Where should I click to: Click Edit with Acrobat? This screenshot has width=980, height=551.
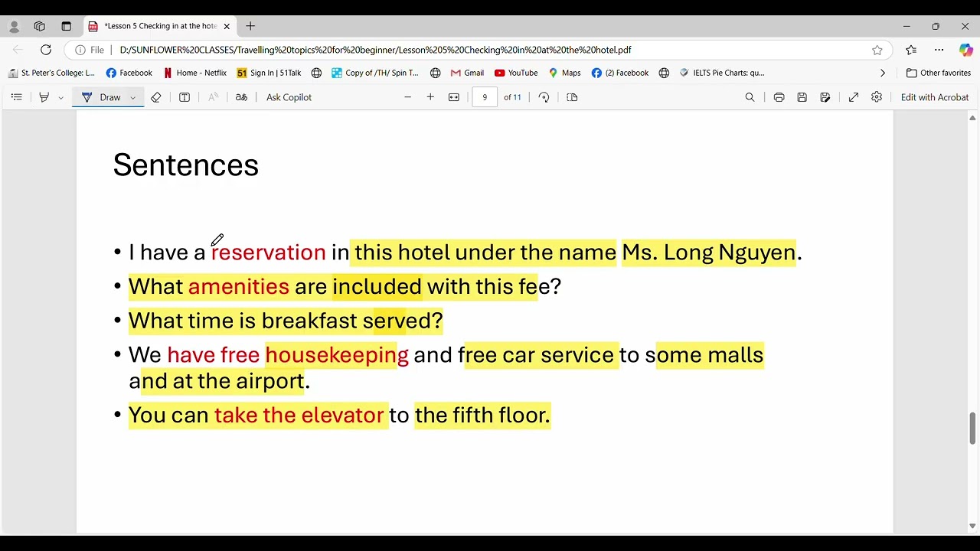click(x=934, y=97)
